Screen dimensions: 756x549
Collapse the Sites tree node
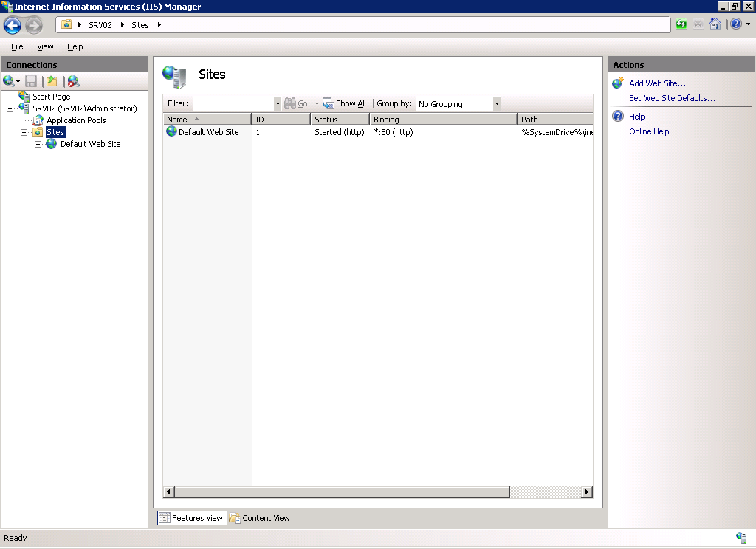pos(24,132)
